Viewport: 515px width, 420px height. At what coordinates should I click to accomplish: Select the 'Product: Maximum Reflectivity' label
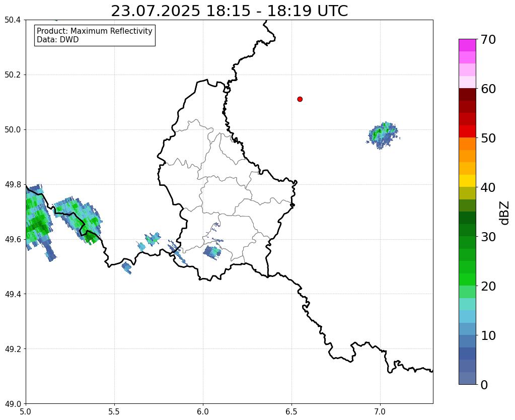pos(95,31)
